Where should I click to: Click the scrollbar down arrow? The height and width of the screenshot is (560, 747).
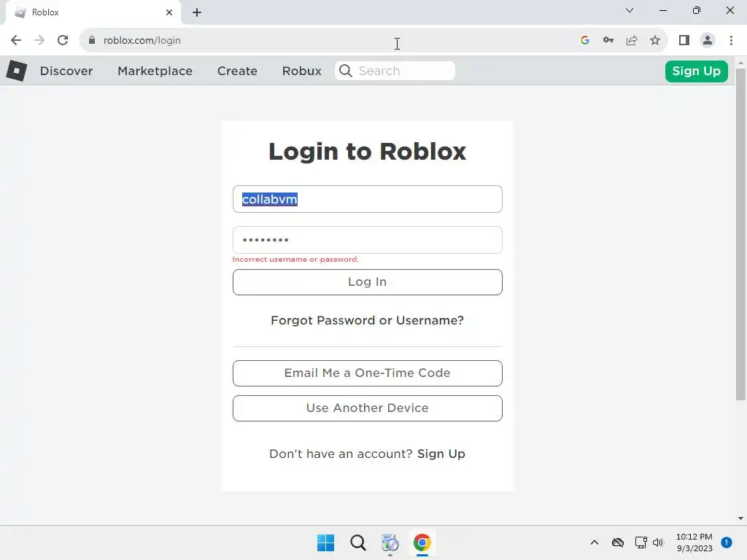click(740, 518)
